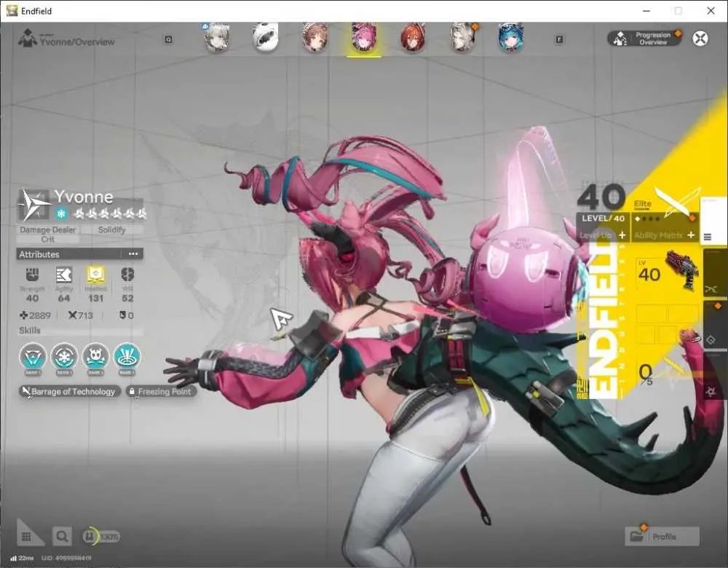Open the Profile button
The height and width of the screenshot is (568, 728).
(x=662, y=537)
